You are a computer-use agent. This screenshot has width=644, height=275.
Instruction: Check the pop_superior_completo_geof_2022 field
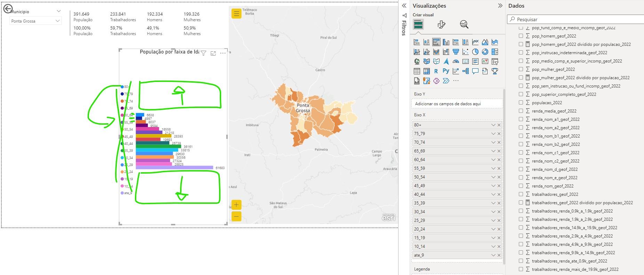tap(521, 94)
